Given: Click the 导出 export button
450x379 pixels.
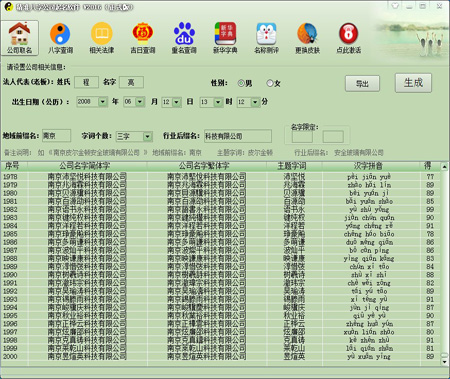Looking at the screenshot, I should tap(362, 83).
